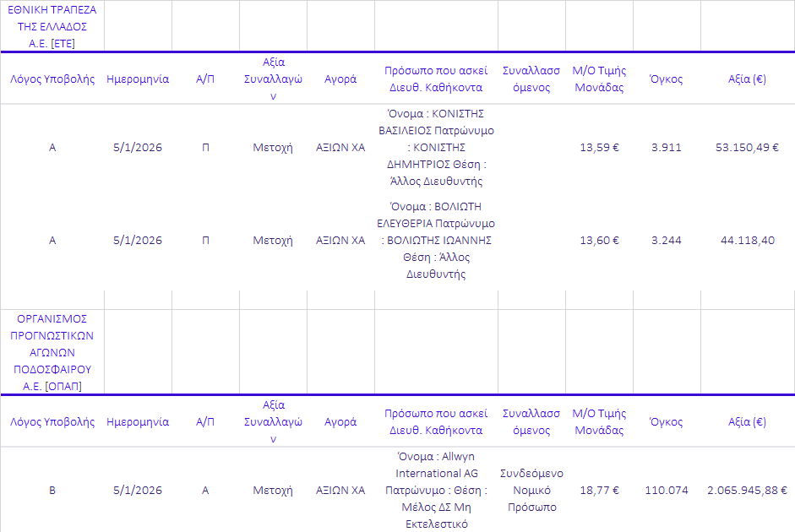Click Μετοχή in the Allwyn row

click(x=273, y=490)
